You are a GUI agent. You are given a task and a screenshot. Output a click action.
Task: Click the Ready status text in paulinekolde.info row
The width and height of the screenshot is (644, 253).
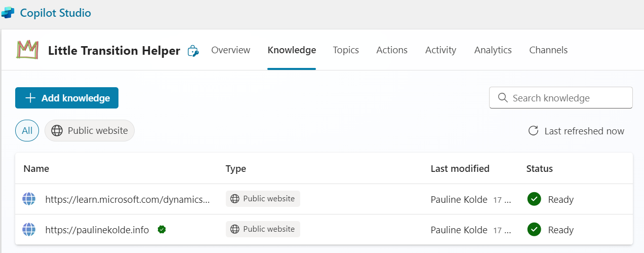coord(561,230)
